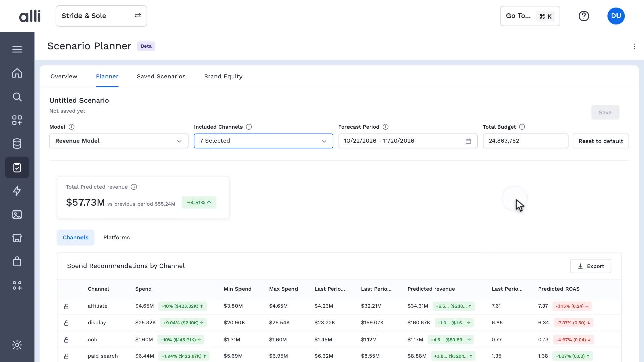The height and width of the screenshot is (362, 644).
Task: Click the Predicted ROAS column header
Action: (559, 289)
